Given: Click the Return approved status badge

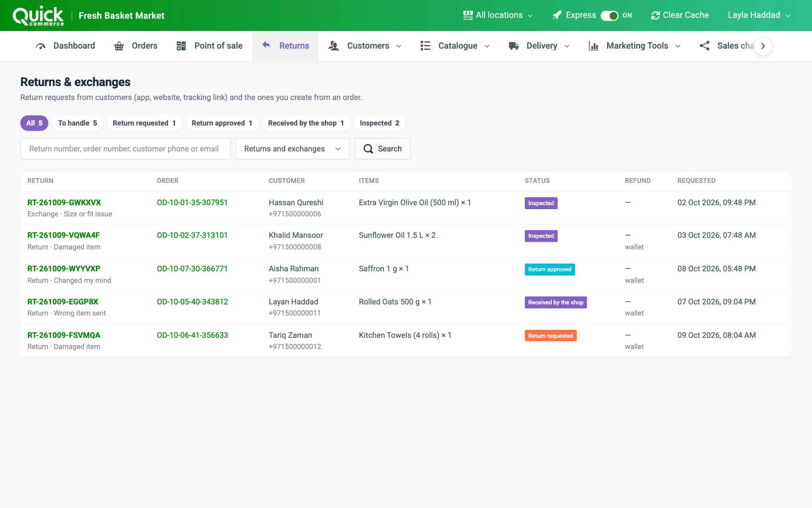Looking at the screenshot, I should coord(550,269).
